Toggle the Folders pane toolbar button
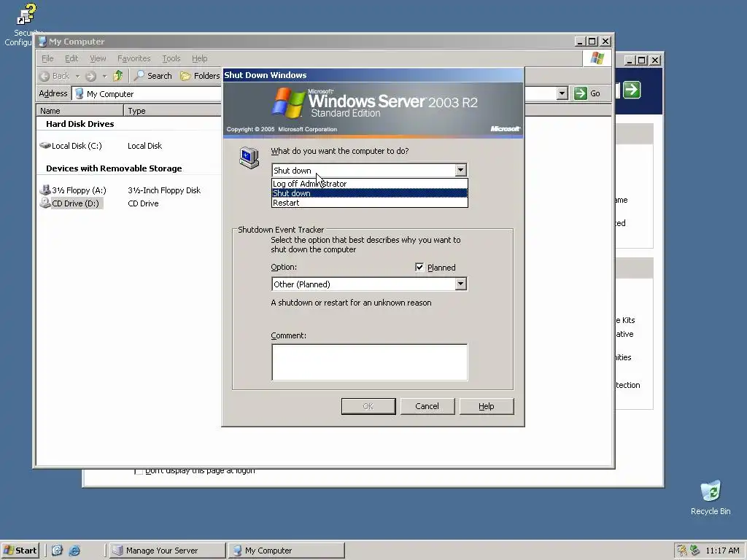The image size is (747, 560). click(200, 76)
